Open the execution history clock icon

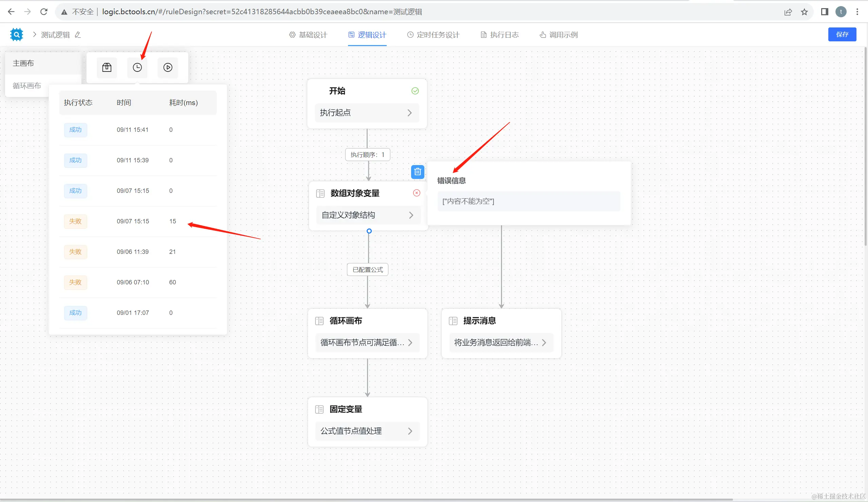[x=137, y=67]
